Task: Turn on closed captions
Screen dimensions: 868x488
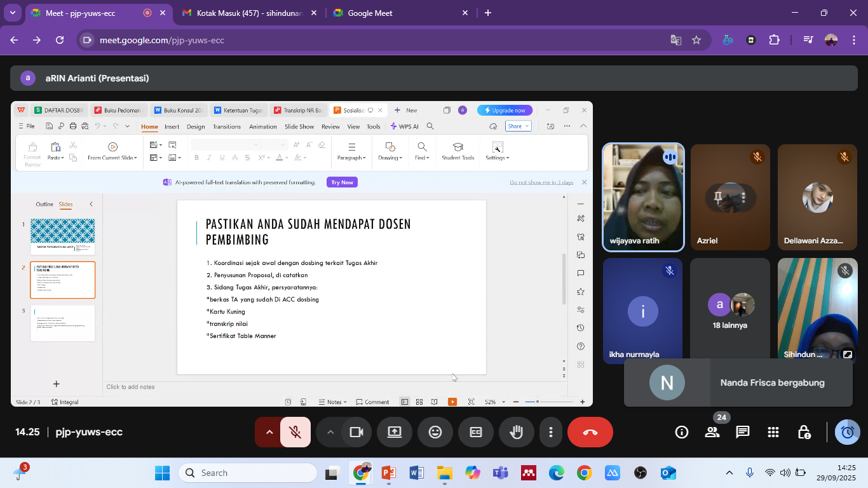Action: 476,432
